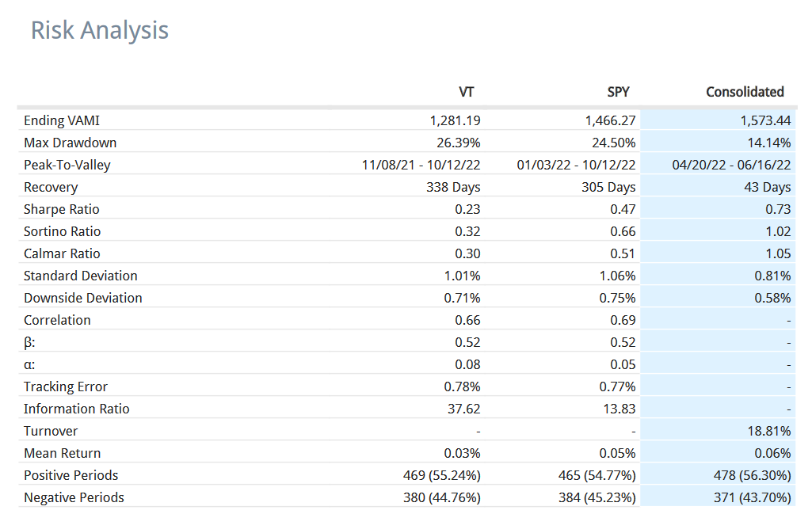Click Consolidated Standard Deviation value 0.81%
Screen dimensions: 812x514
pyautogui.click(x=772, y=276)
